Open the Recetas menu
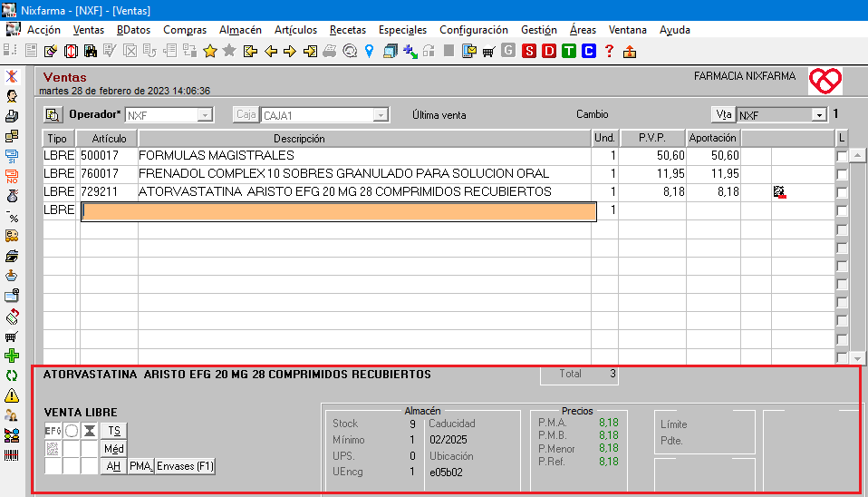The height and width of the screenshot is (497, 868). click(348, 30)
